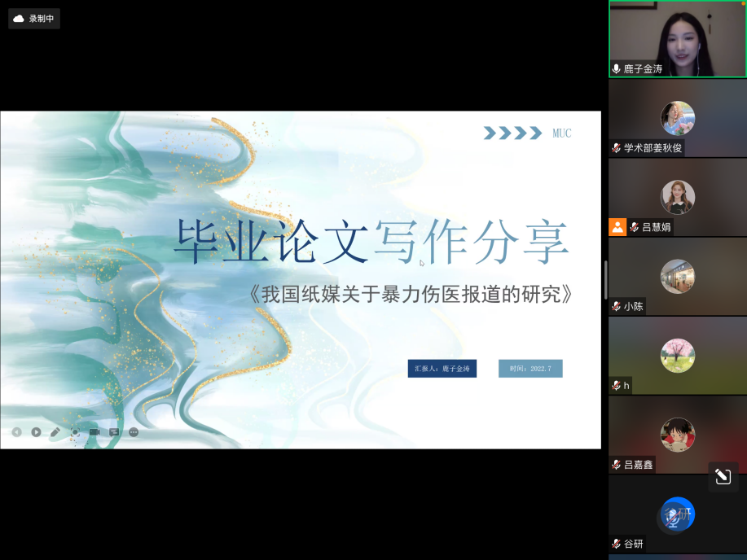
Task: Click the 时间：2022.7 box on slide
Action: 530,369
